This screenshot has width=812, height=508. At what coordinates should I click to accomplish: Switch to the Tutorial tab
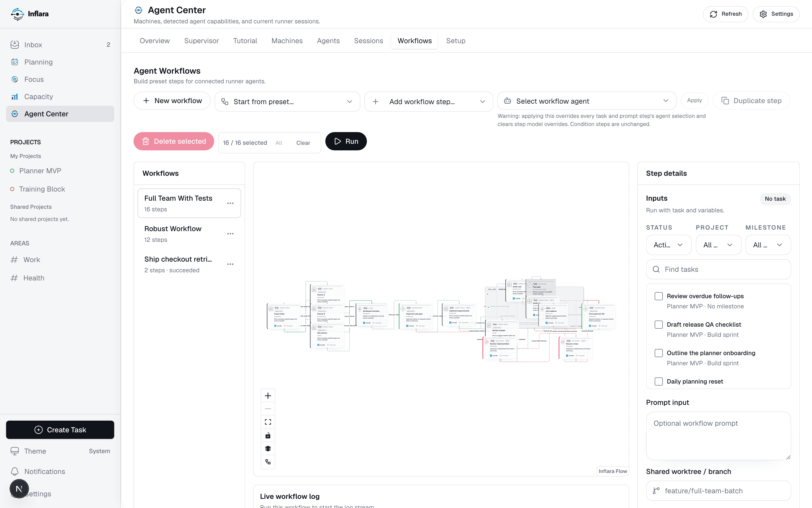(x=245, y=41)
